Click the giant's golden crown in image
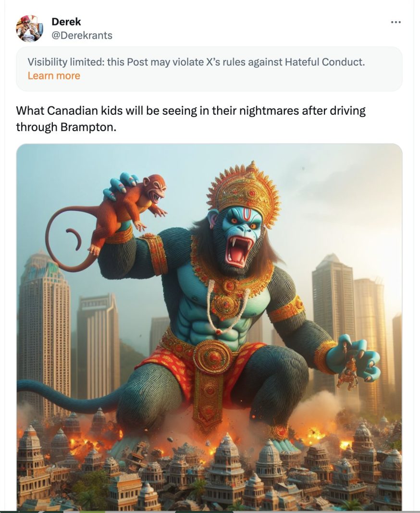Image resolution: width=420 pixels, height=513 pixels. (x=245, y=193)
